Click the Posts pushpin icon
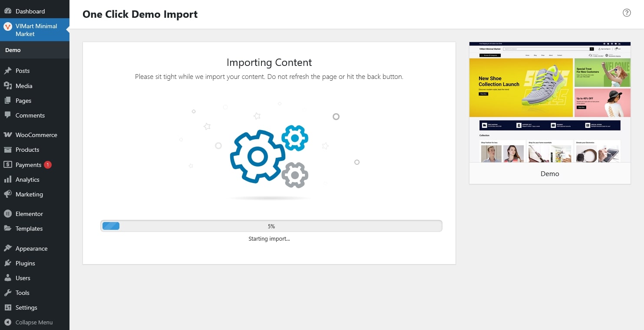Image resolution: width=644 pixels, height=330 pixels. [7, 71]
